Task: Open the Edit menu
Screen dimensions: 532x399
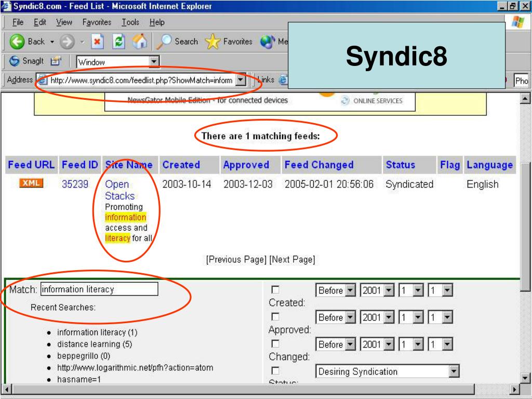Action: tap(39, 22)
